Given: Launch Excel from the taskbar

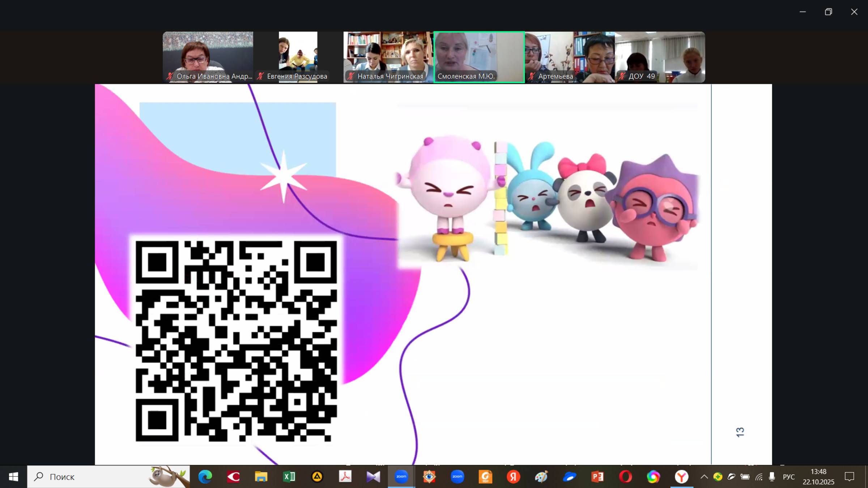Looking at the screenshot, I should pyautogui.click(x=289, y=477).
